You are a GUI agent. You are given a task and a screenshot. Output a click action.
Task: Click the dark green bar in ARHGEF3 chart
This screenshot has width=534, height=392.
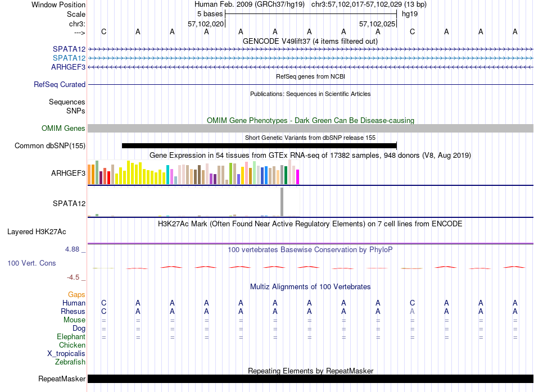[286, 175]
